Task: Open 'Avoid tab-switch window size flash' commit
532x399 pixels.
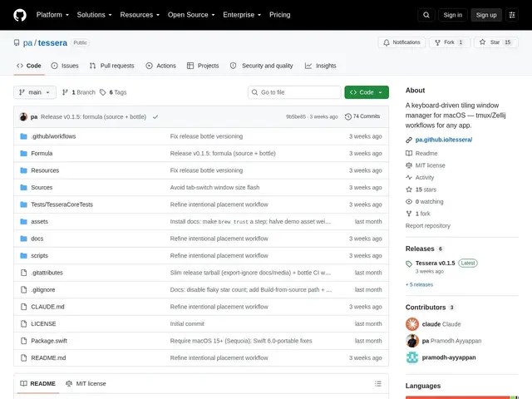Action: [x=214, y=187]
